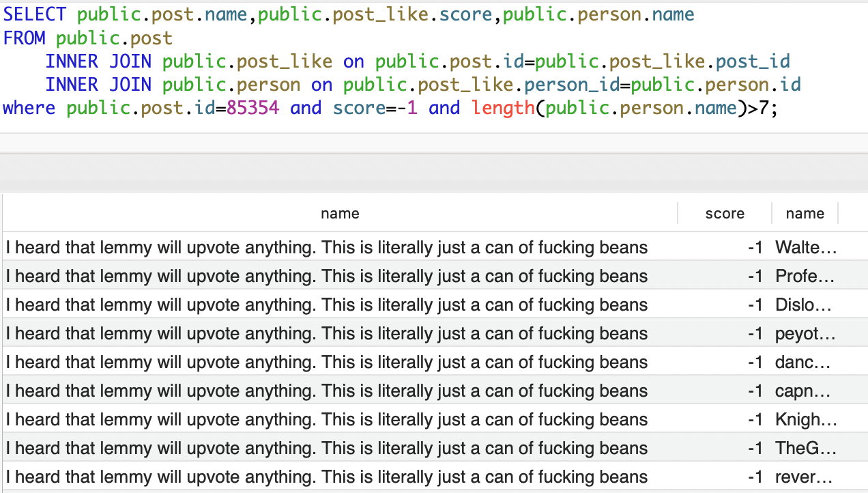This screenshot has height=493, width=868.
Task: Click the rightmost person name column header
Action: 805,214
